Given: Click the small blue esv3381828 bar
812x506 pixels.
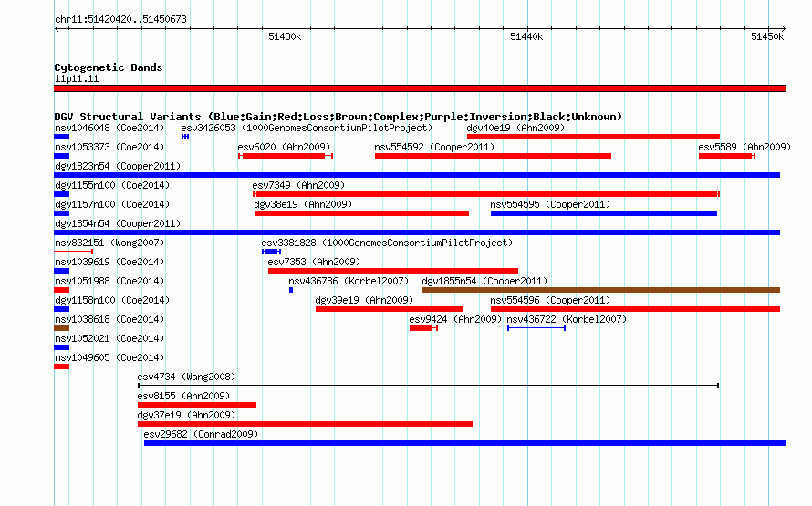Looking at the screenshot, I should (271, 252).
